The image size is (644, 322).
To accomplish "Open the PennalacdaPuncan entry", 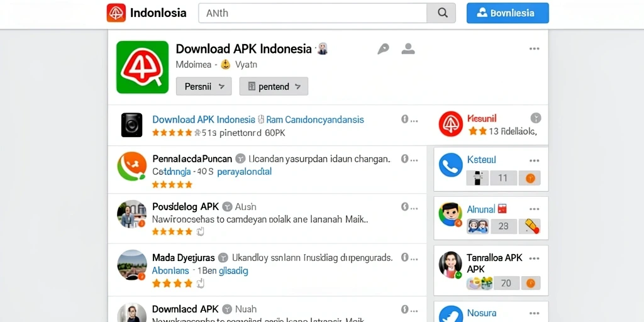I will coord(192,158).
